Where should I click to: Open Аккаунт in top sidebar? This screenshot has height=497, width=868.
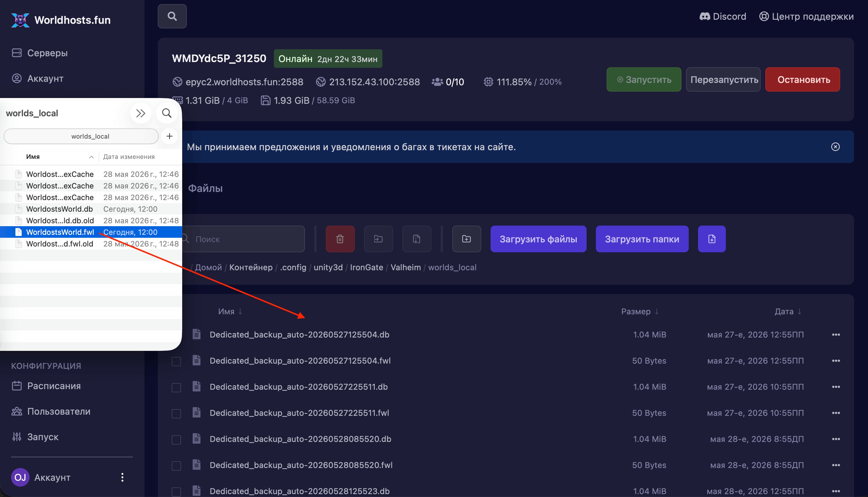click(x=37, y=79)
